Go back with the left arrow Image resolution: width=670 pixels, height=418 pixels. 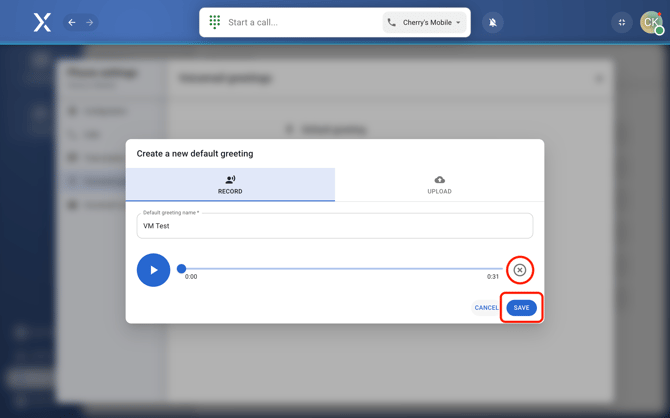(72, 22)
